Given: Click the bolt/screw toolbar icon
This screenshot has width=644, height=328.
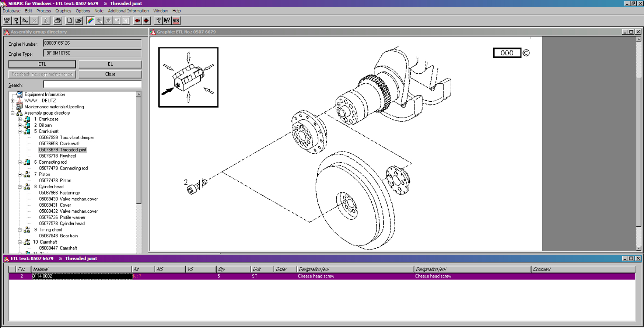Looking at the screenshot, I should click(x=25, y=21).
